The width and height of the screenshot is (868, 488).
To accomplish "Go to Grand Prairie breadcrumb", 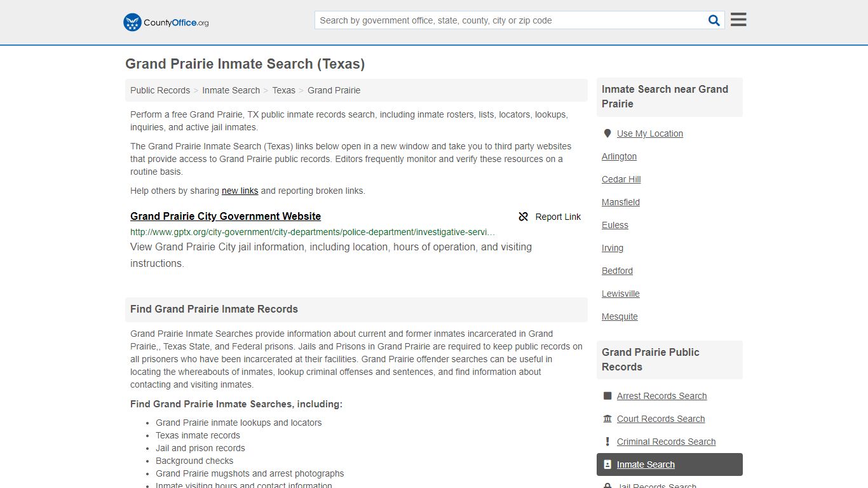I will (x=334, y=90).
